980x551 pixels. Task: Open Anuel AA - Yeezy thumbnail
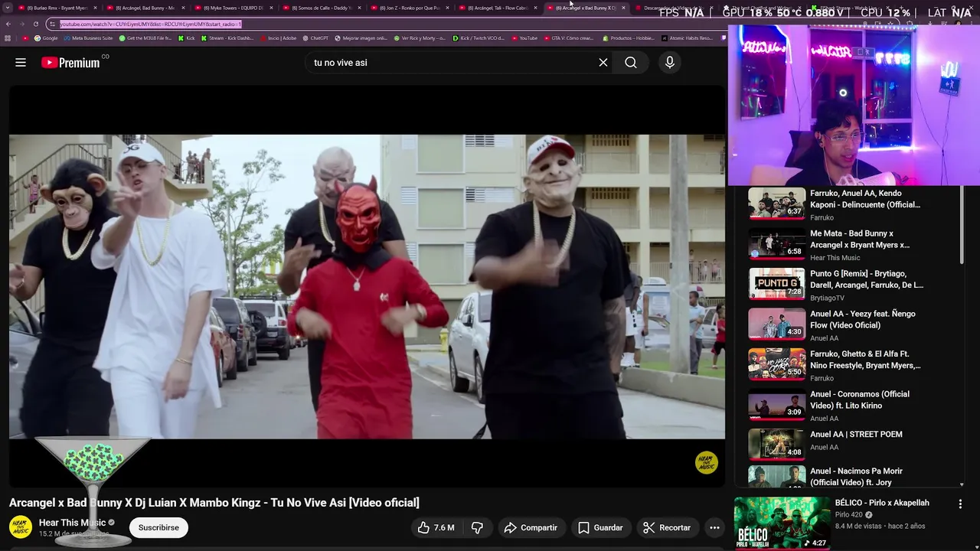776,324
